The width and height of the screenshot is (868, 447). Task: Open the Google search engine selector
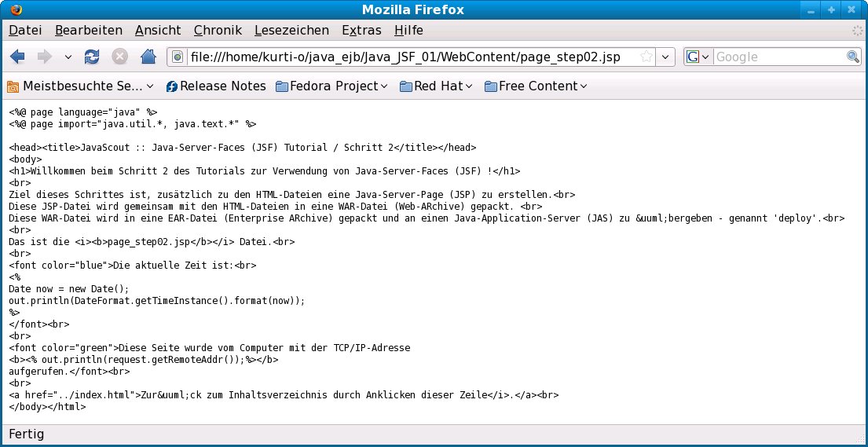coord(698,57)
